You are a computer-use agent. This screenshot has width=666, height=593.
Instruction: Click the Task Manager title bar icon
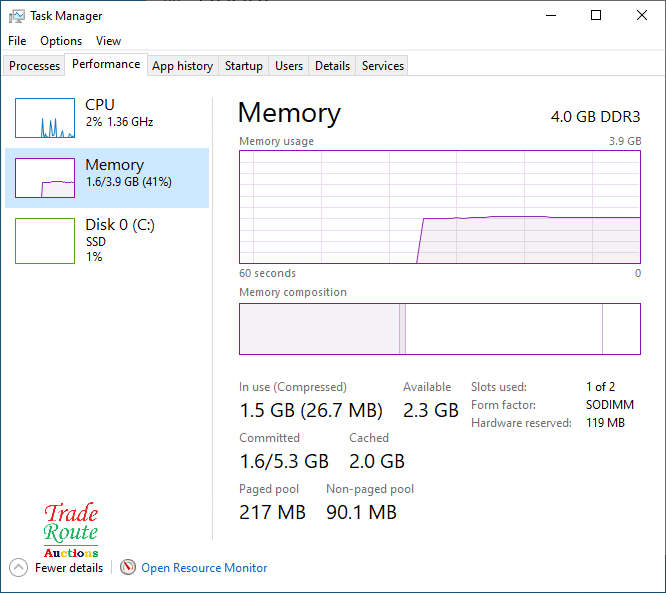tap(17, 16)
